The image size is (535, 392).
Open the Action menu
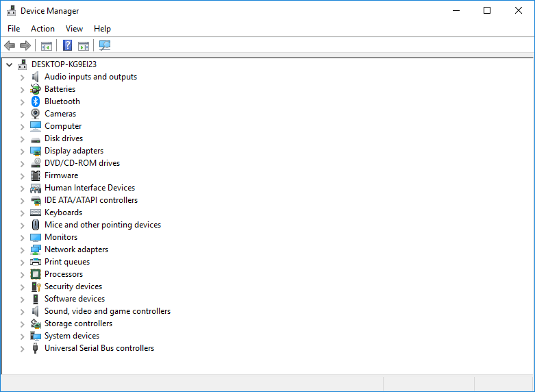pos(42,29)
